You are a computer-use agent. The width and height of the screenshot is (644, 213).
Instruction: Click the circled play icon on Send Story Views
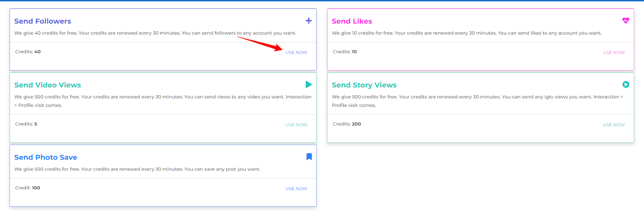pyautogui.click(x=626, y=84)
